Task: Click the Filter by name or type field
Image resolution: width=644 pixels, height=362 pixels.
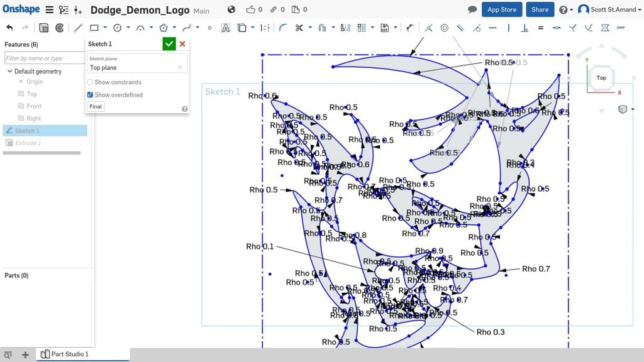Action: click(x=44, y=58)
